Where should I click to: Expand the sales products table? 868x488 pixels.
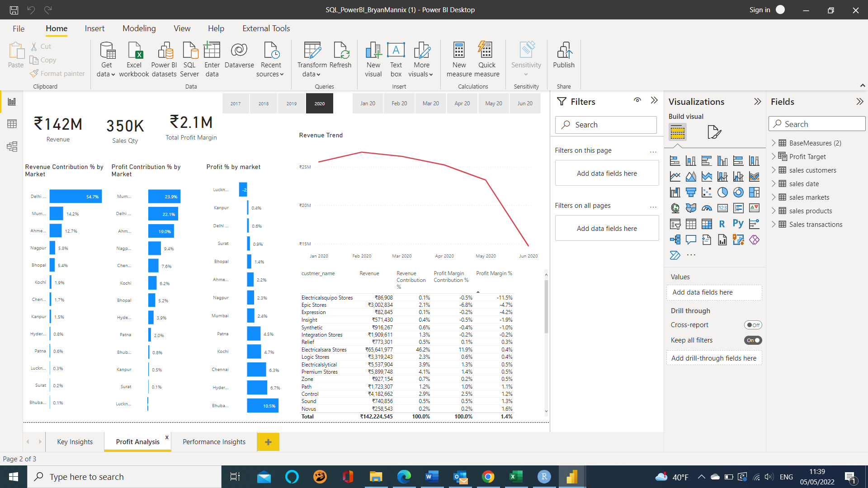tap(774, 211)
